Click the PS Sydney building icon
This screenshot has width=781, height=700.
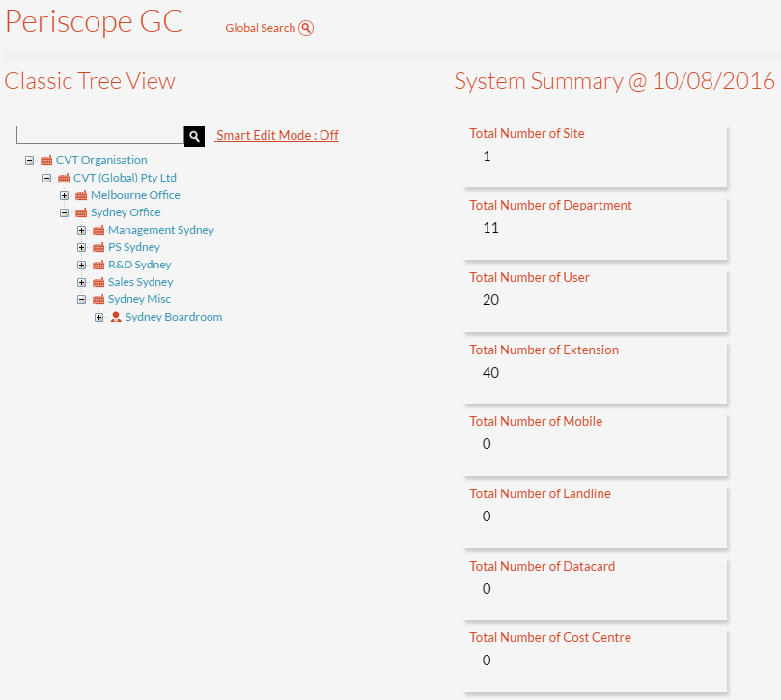[x=98, y=247]
